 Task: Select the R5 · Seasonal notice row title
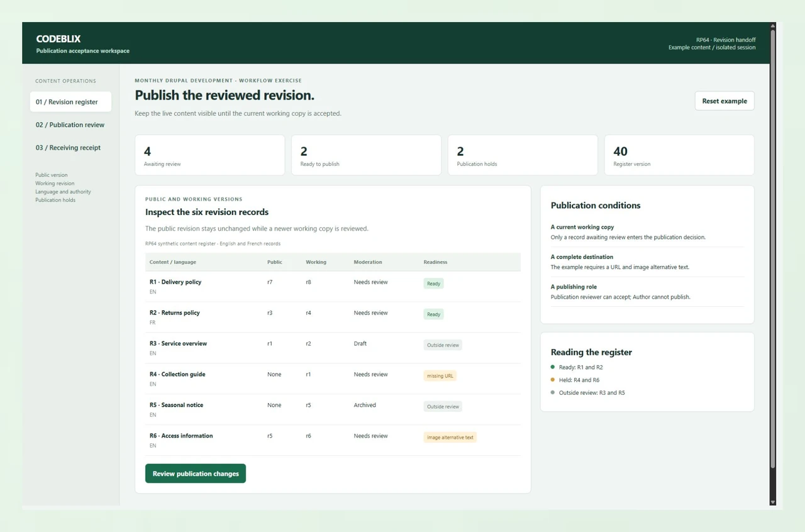[x=176, y=405]
